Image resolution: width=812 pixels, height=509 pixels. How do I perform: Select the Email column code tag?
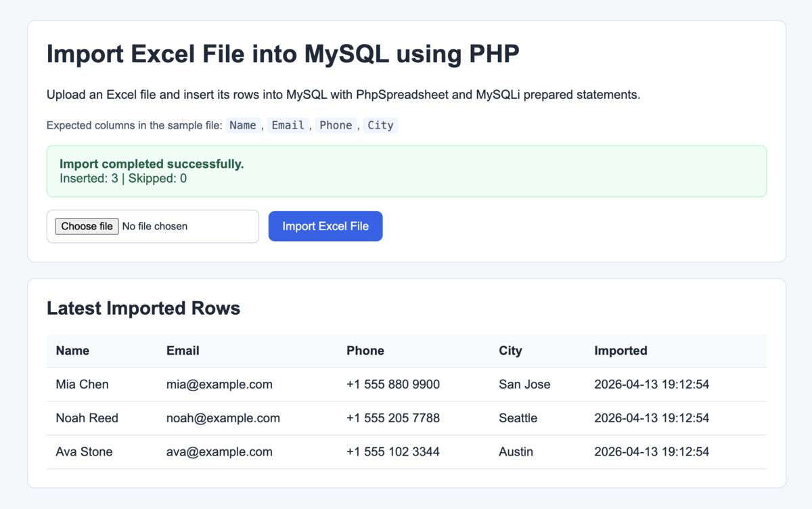click(288, 125)
